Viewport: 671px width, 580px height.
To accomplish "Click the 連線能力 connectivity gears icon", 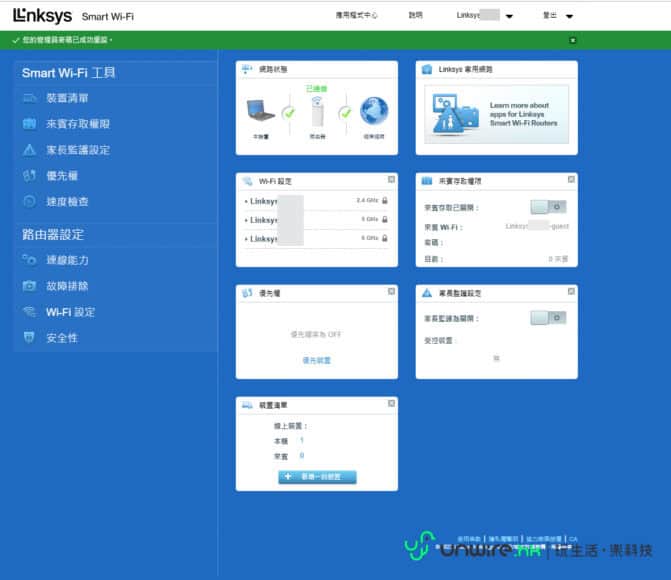I will pyautogui.click(x=29, y=260).
